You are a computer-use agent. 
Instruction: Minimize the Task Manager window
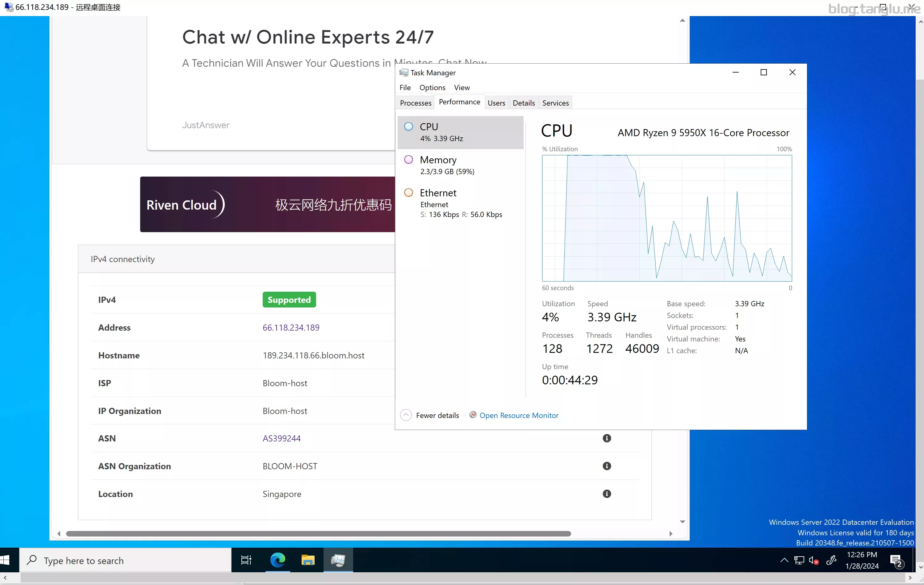pos(735,72)
